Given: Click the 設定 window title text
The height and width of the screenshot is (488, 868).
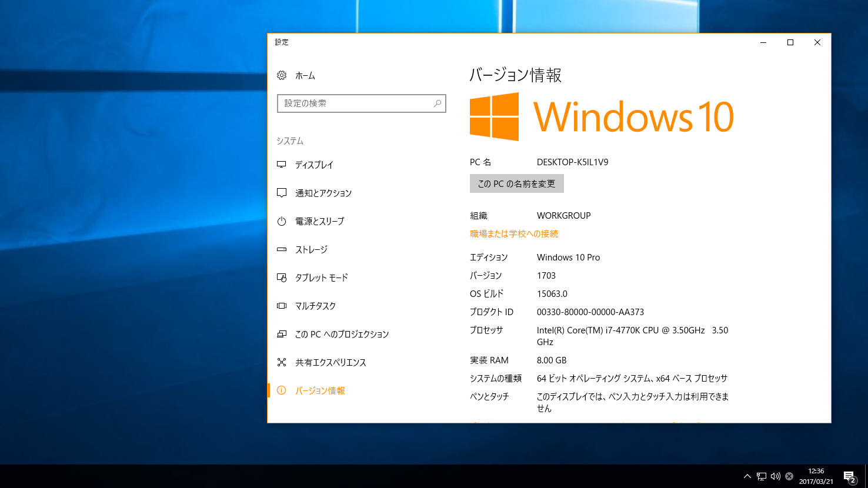Looking at the screenshot, I should (282, 42).
